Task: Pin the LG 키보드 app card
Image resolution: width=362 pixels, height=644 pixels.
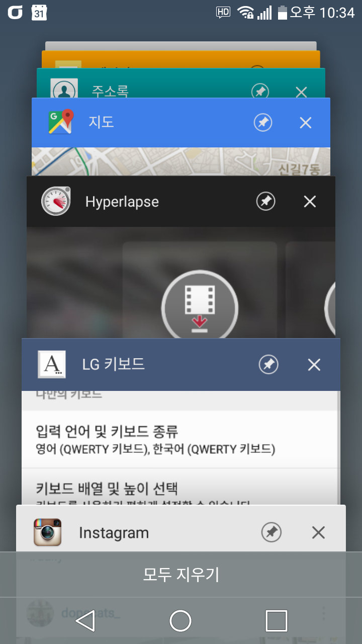Action: (268, 365)
